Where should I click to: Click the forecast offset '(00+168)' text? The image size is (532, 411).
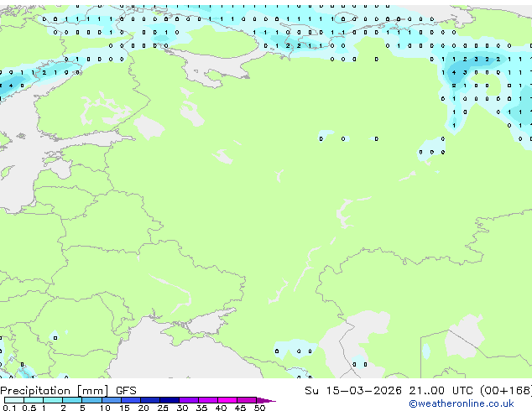click(x=506, y=391)
